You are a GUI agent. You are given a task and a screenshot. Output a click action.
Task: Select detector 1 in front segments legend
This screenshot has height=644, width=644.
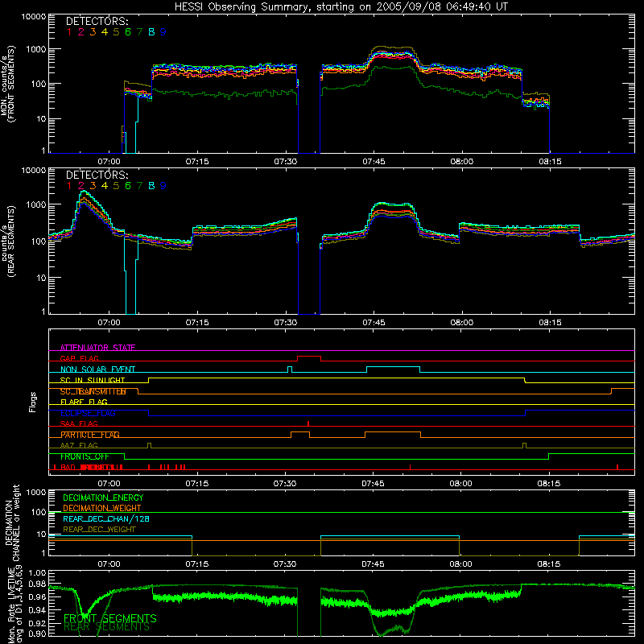(69, 32)
